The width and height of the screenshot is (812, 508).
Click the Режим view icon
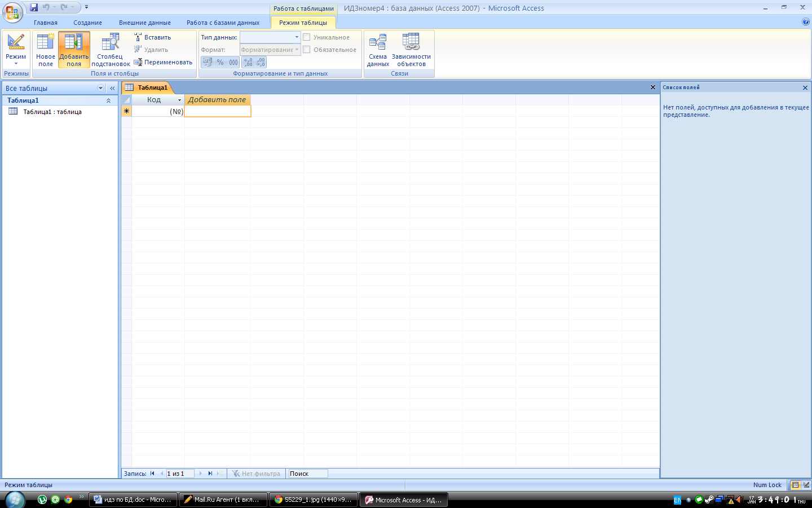click(16, 42)
